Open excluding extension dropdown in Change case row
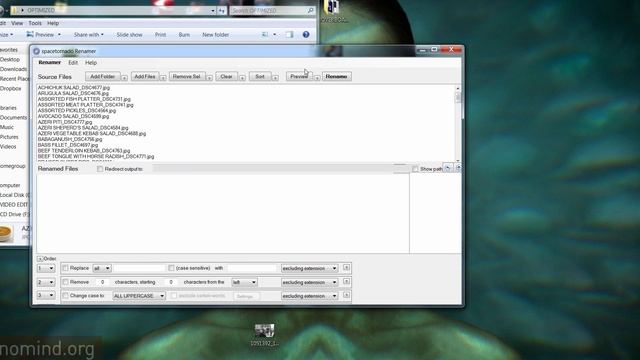640x360 pixels. click(309, 296)
